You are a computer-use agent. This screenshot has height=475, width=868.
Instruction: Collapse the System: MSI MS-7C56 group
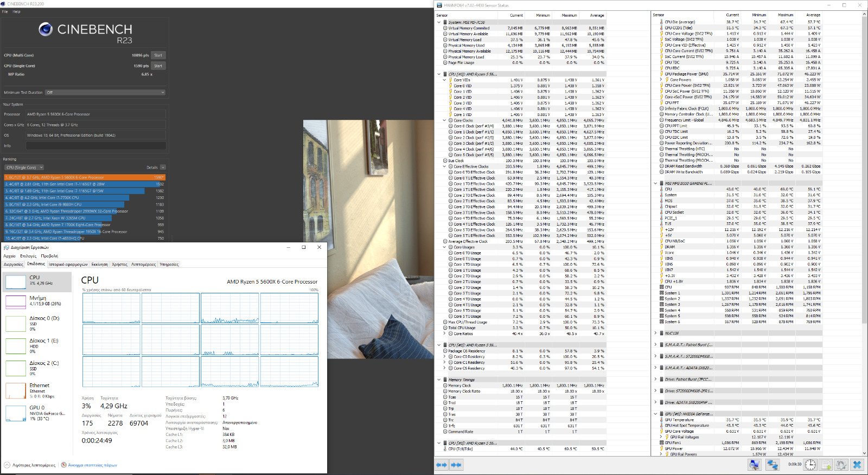[x=439, y=22]
